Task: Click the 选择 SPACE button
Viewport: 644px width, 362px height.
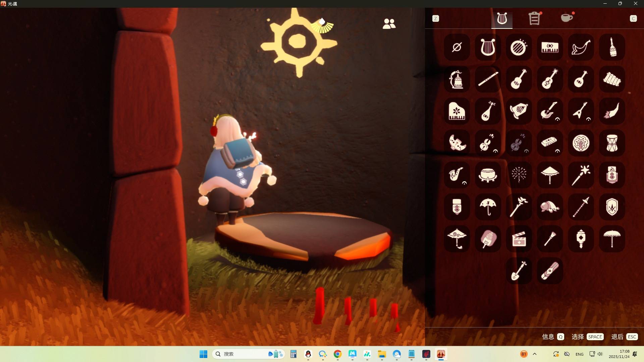Action: coord(588,337)
